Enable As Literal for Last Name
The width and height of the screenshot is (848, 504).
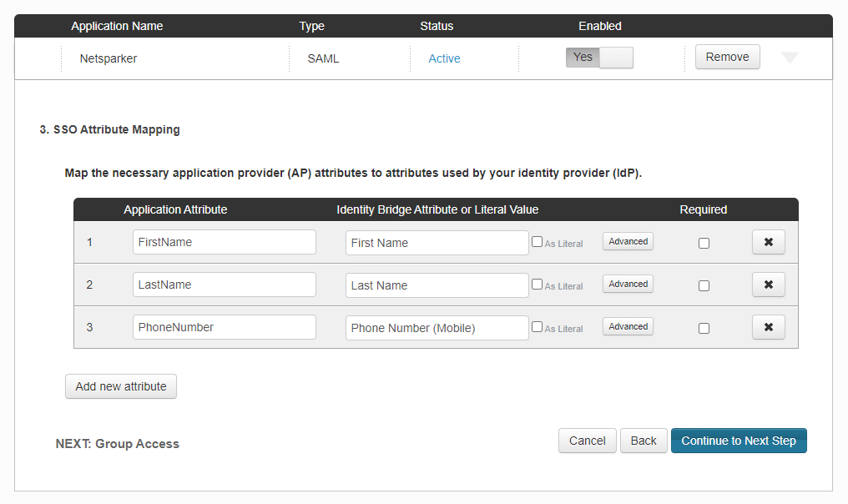click(537, 285)
